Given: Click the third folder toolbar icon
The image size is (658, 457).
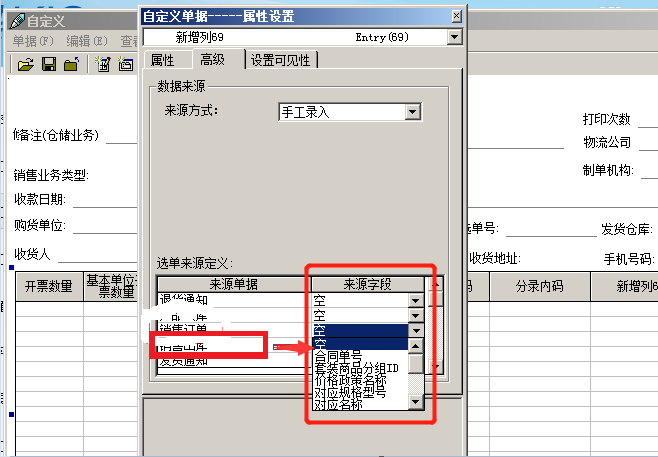Looking at the screenshot, I should 70,65.
